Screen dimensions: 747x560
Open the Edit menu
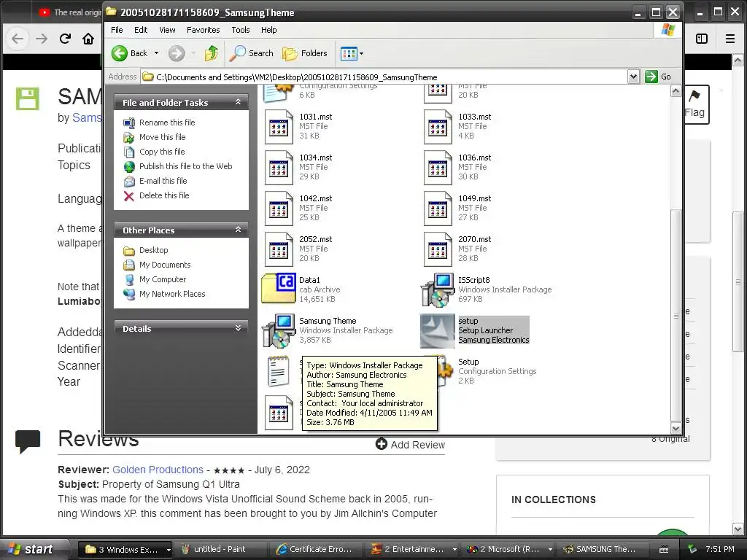tap(141, 30)
